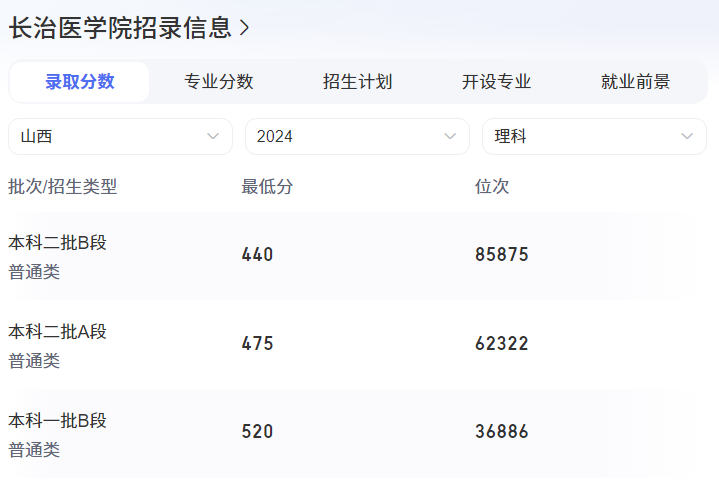719x495 pixels.
Task: Open the 长治医学院招录信息 header link
Action: pos(120,28)
